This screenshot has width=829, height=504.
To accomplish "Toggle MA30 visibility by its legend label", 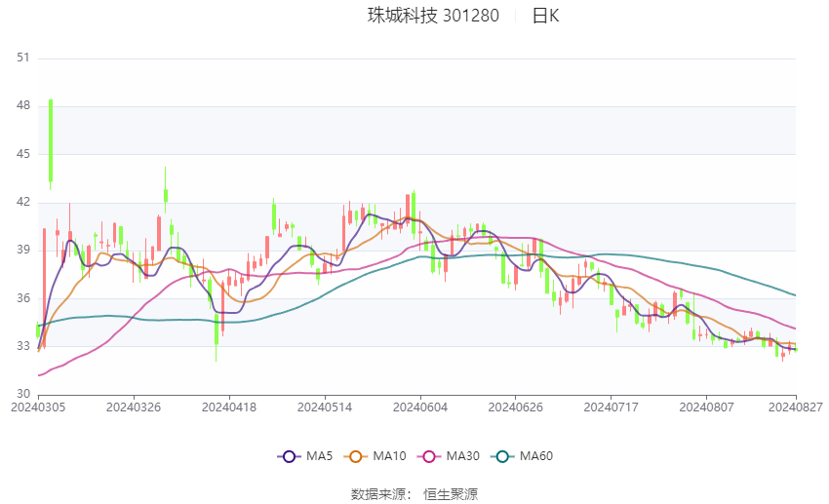I will [461, 456].
